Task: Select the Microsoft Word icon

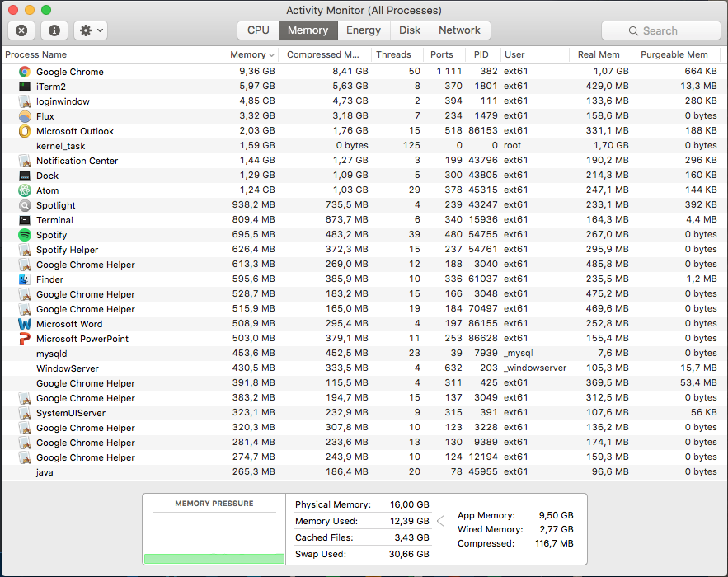Action: [25, 324]
